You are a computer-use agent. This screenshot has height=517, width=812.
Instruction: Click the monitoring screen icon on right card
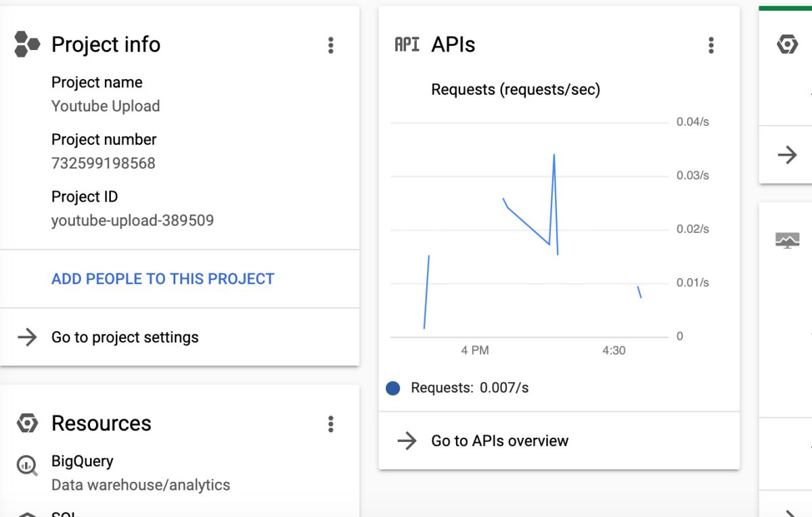787,240
